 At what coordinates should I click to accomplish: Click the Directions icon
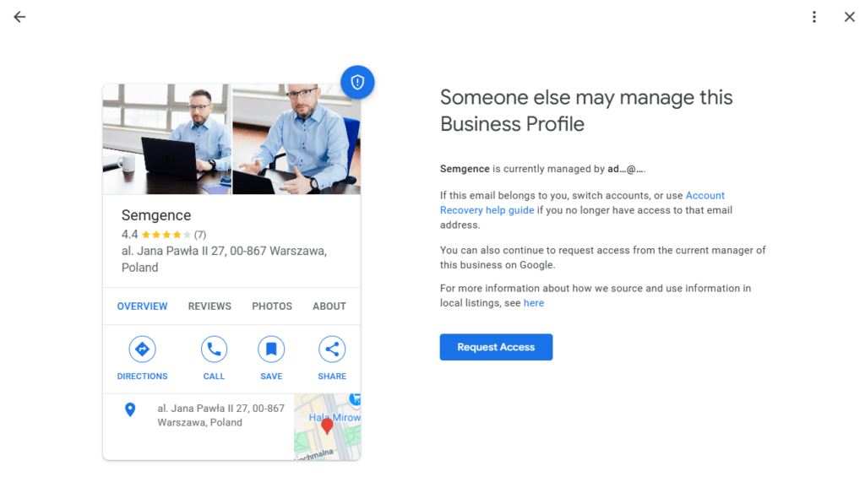click(142, 349)
